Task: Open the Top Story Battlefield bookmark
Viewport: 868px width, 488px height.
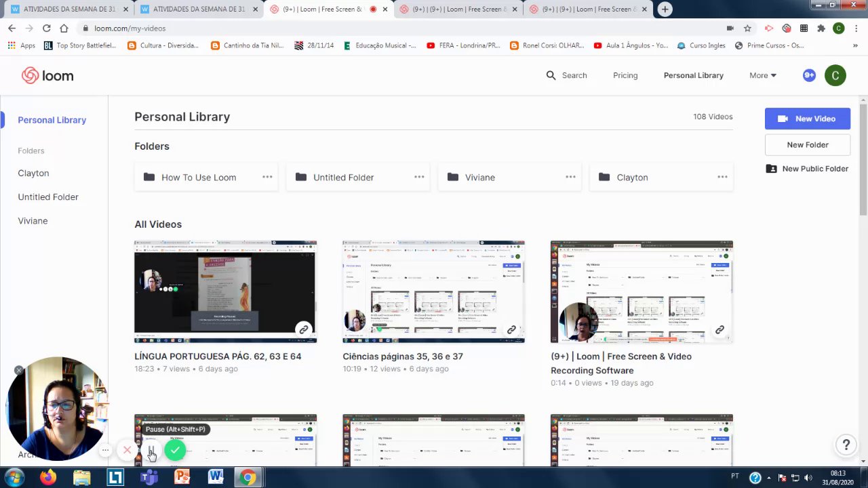Action: 80,45
